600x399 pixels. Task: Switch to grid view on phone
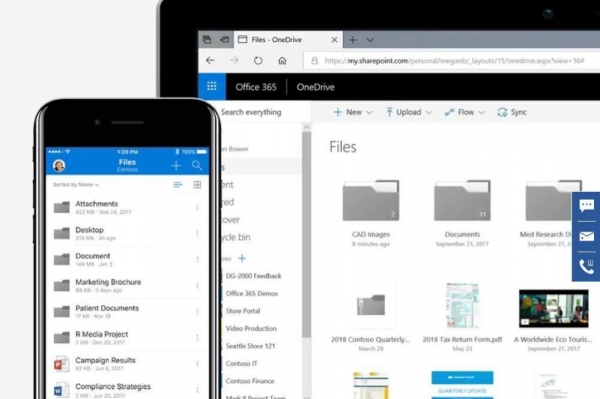click(197, 185)
